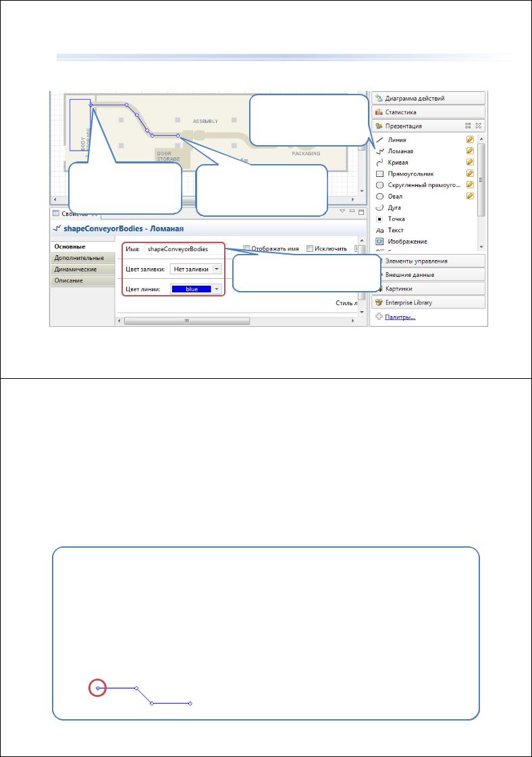532x757 pixels.
Task: Open the Палитры... link
Action: [x=400, y=317]
